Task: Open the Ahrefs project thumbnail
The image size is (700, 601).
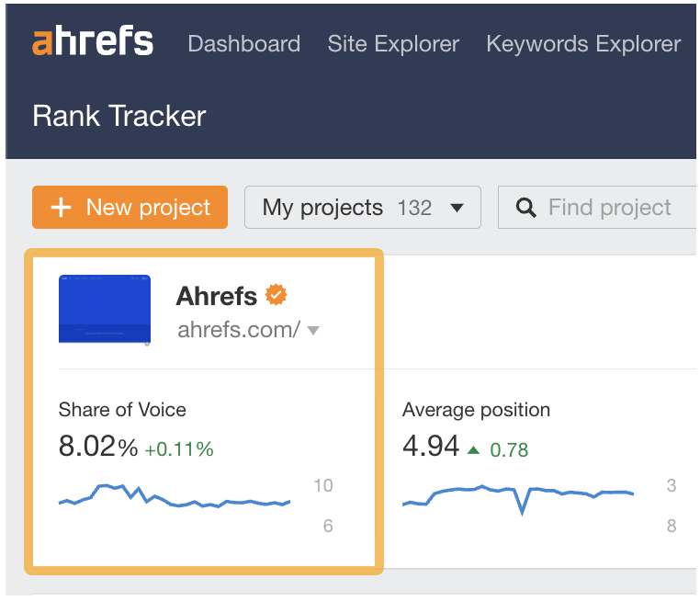Action: coord(104,309)
